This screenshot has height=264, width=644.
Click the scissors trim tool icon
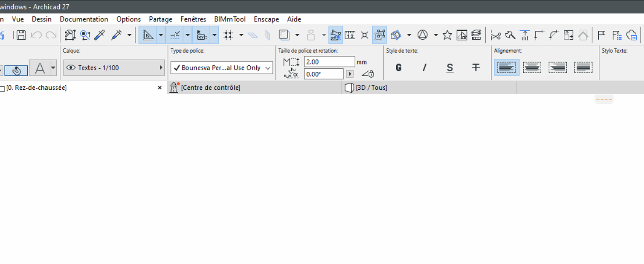(496, 35)
